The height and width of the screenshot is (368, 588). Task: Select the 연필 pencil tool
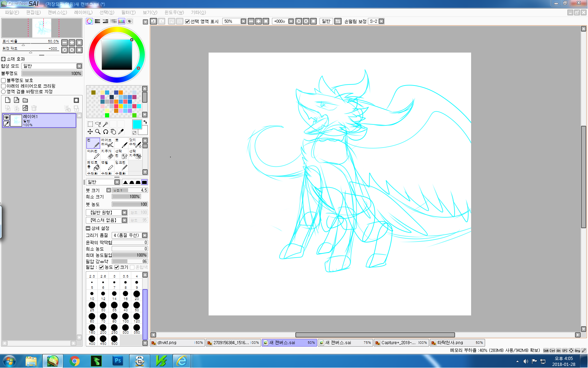(107, 165)
